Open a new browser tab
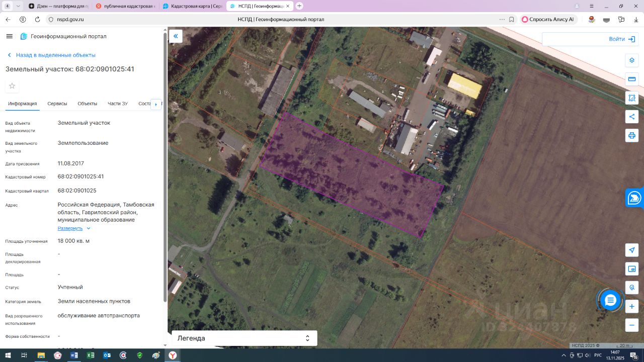Screen dimensions: 644x362 click(x=299, y=6)
